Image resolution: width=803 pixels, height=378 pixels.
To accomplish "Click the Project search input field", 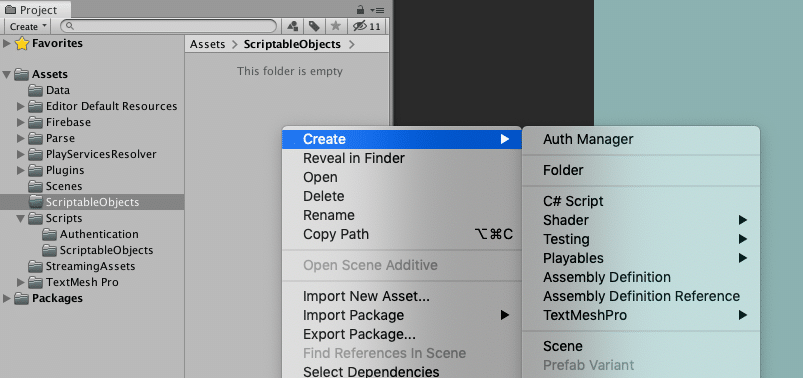I will (168, 26).
